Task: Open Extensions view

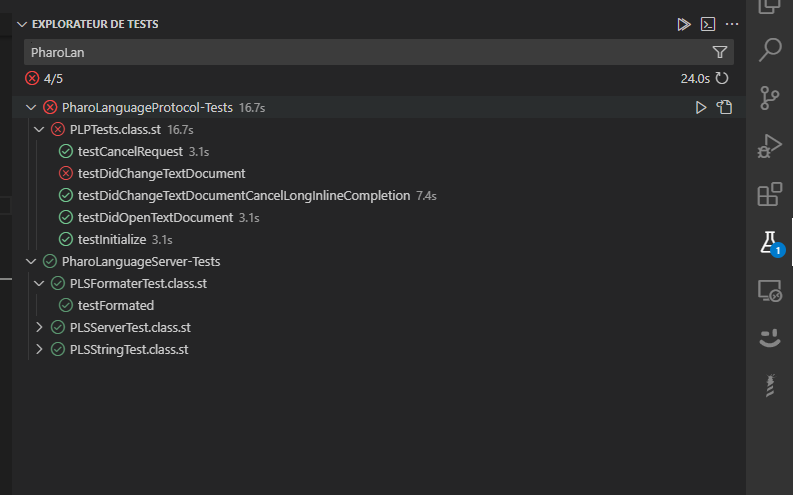Action: tap(770, 195)
